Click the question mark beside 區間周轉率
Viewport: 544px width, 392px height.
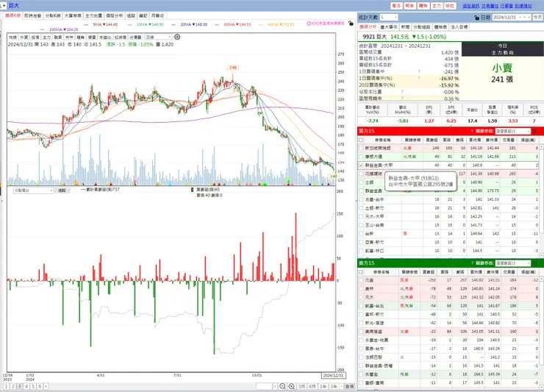402,99
